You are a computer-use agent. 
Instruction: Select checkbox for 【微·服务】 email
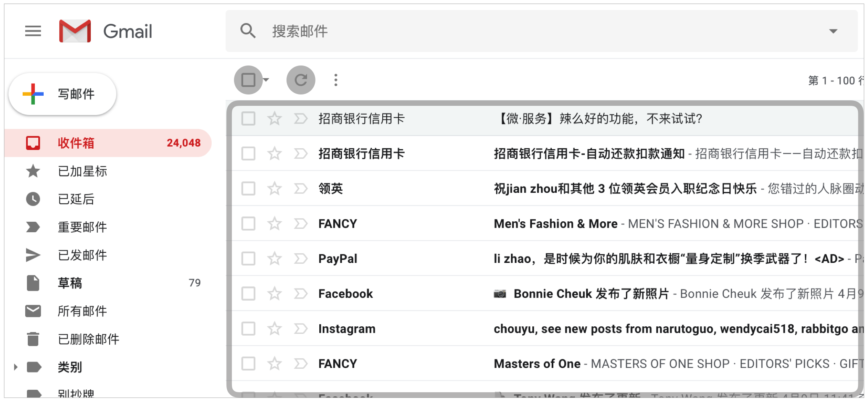coord(248,118)
